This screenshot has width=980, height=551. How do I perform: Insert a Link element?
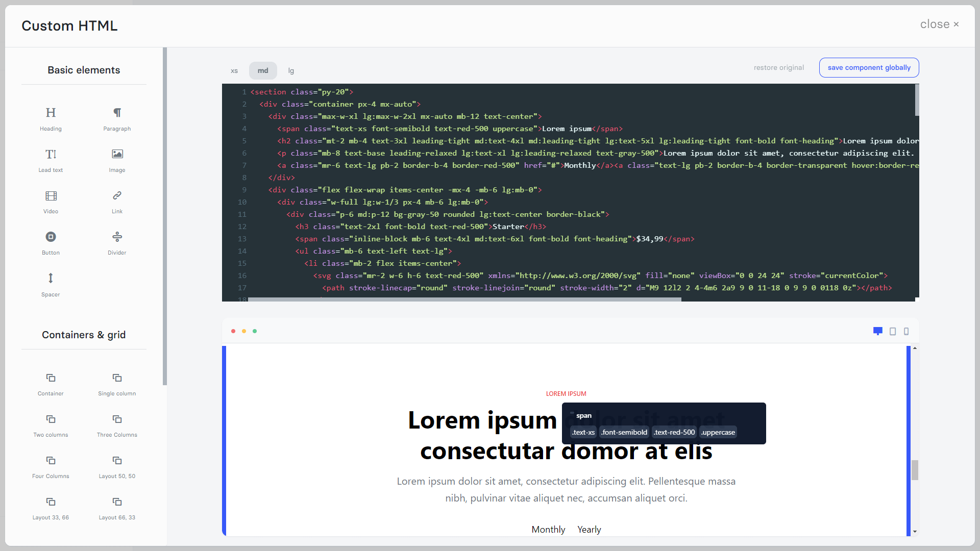(x=117, y=201)
